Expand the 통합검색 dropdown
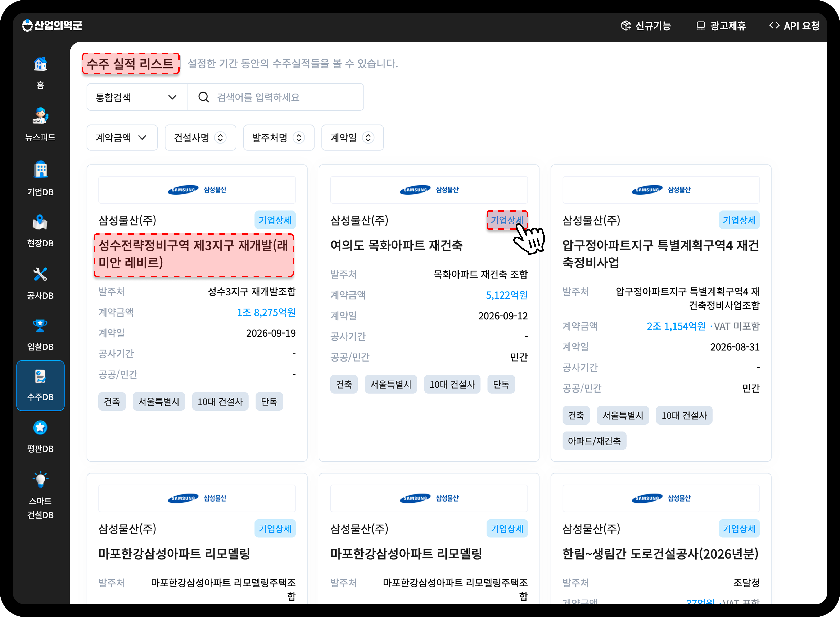The image size is (840, 617). pyautogui.click(x=137, y=97)
